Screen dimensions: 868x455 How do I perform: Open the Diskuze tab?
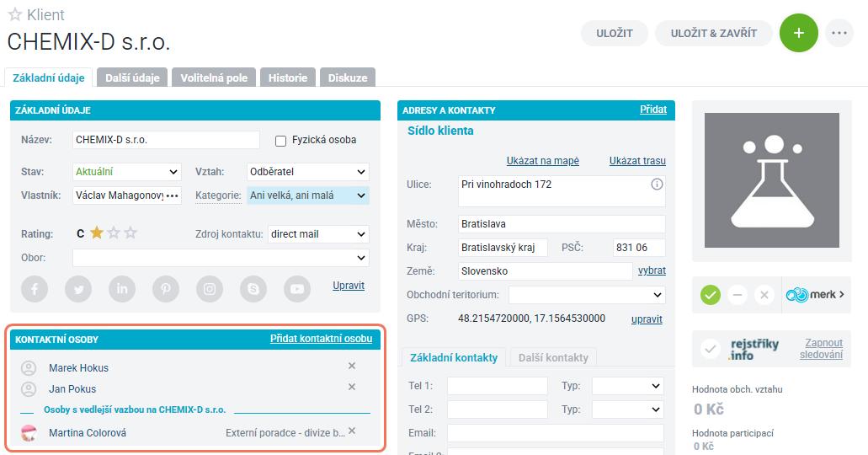(x=348, y=78)
